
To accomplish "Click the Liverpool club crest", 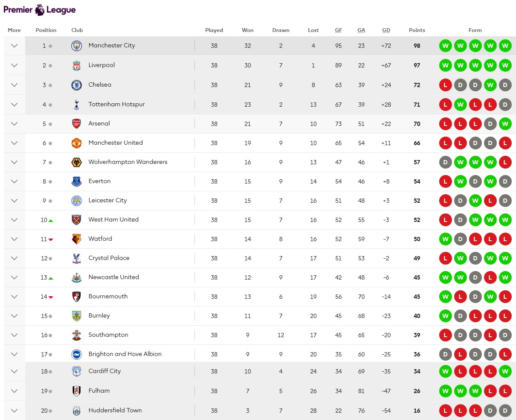I will pos(76,65).
